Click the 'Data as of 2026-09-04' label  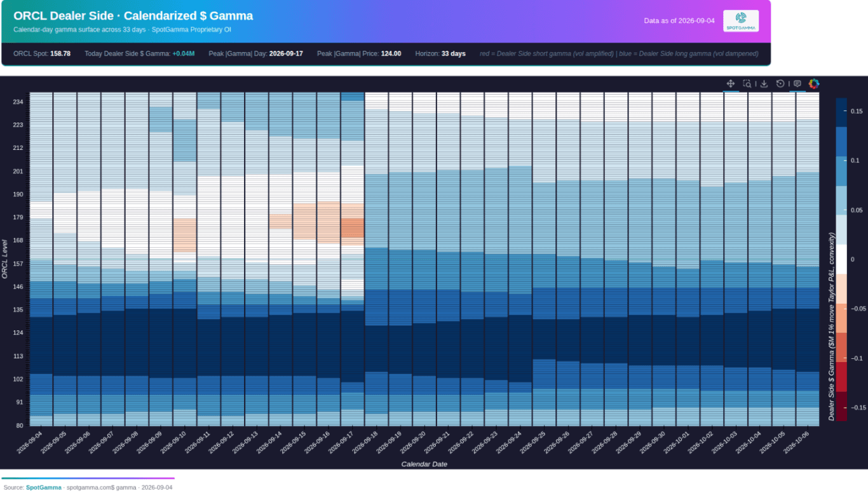679,20
